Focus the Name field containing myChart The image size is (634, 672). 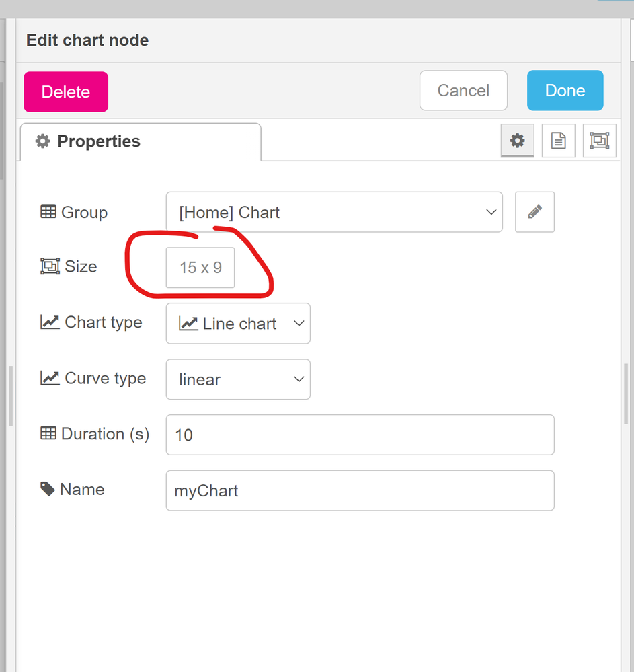[360, 490]
